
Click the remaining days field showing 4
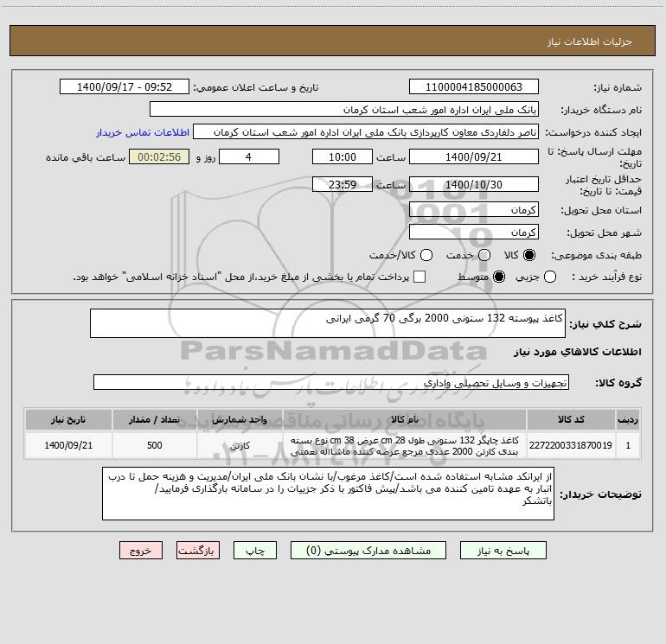click(249, 157)
